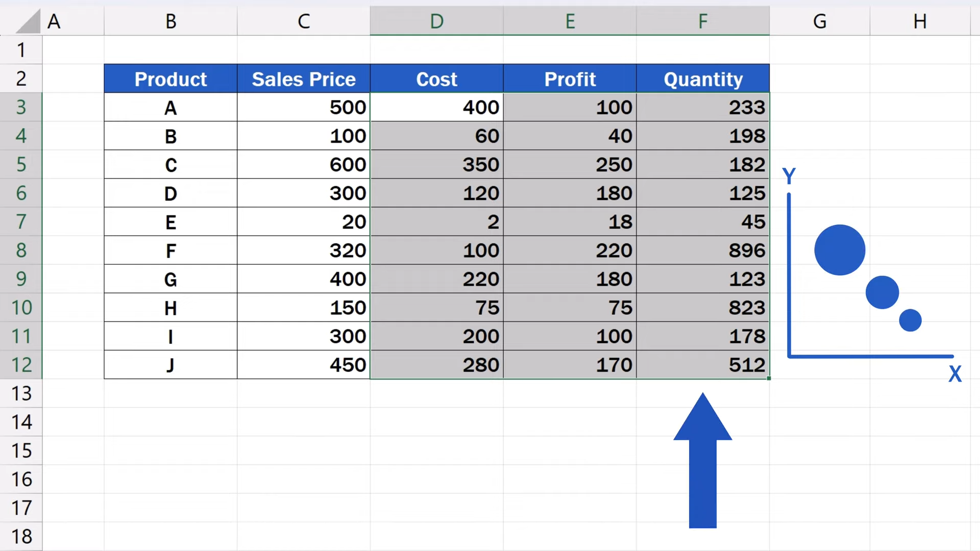Select row number 2
980x551 pixels.
tap(21, 79)
